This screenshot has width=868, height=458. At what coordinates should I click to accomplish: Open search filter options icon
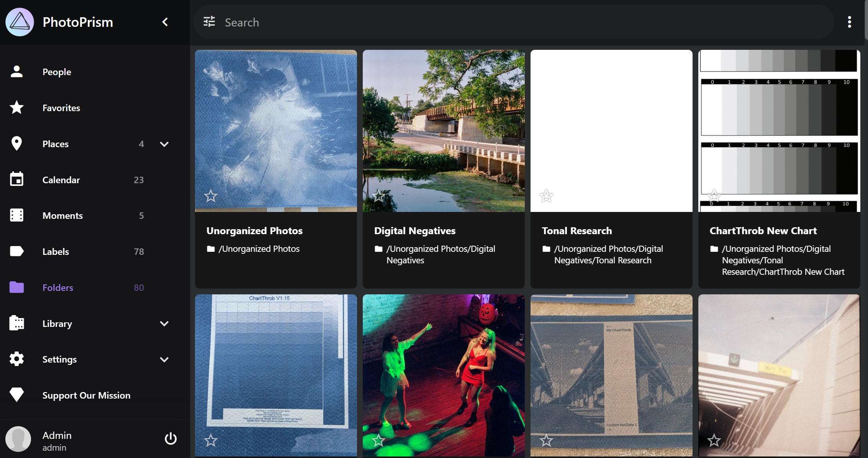[209, 22]
